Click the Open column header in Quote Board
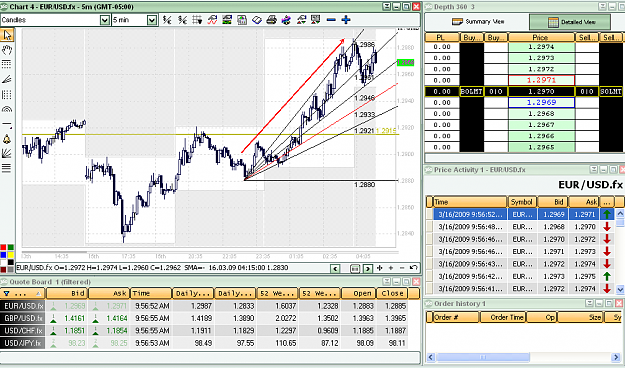The width and height of the screenshot is (625, 368). 358,293
